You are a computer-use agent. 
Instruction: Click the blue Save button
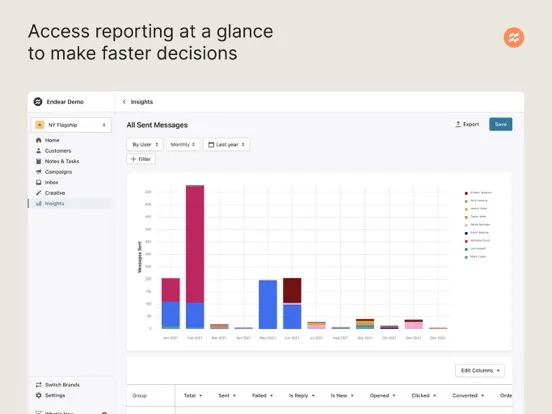[501, 124]
